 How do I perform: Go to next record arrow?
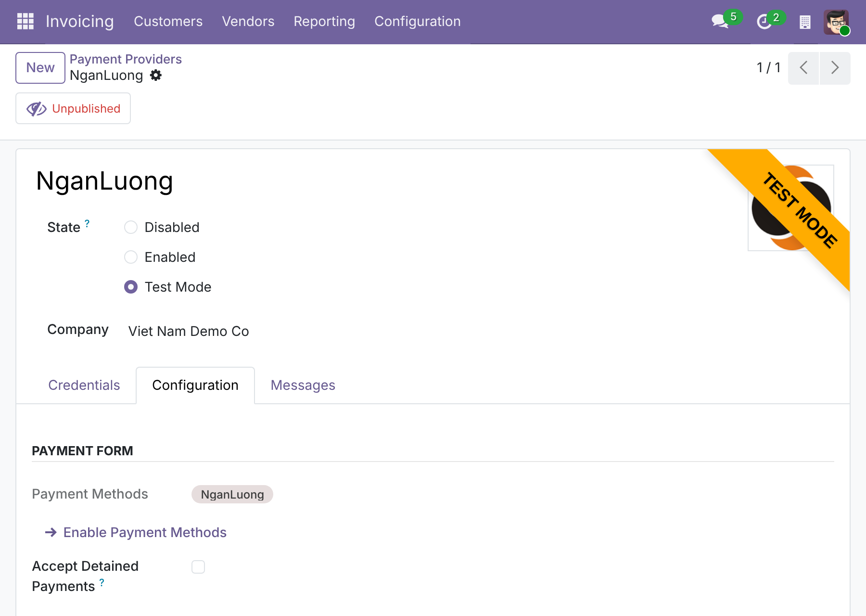tap(835, 68)
